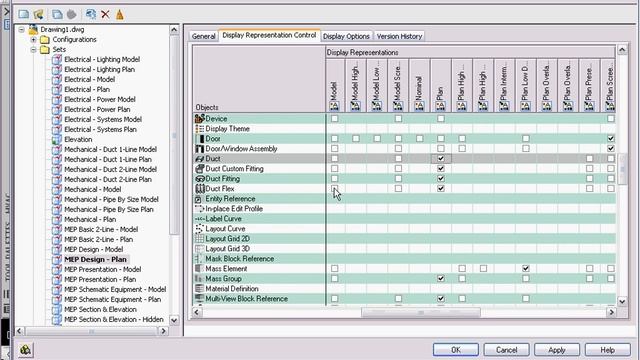640x360 pixels.
Task: Select the 'MEP Design - Plan' set
Action: coord(96,259)
